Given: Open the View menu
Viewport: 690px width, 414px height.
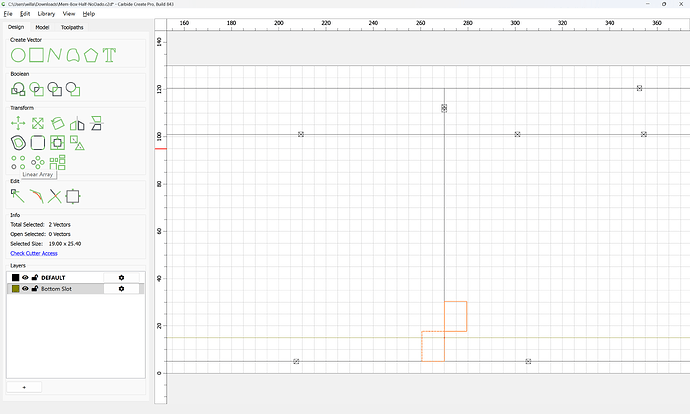Looking at the screenshot, I should 69,14.
